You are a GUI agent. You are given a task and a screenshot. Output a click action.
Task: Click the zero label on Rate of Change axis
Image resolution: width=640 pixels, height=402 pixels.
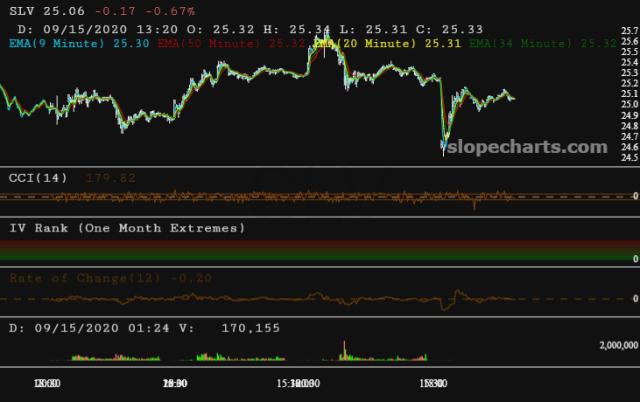[x=635, y=299]
